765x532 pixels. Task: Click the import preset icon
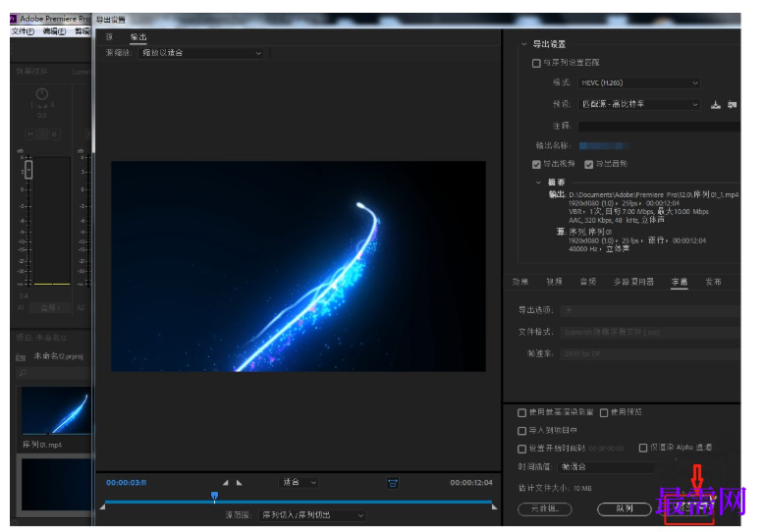(x=732, y=105)
